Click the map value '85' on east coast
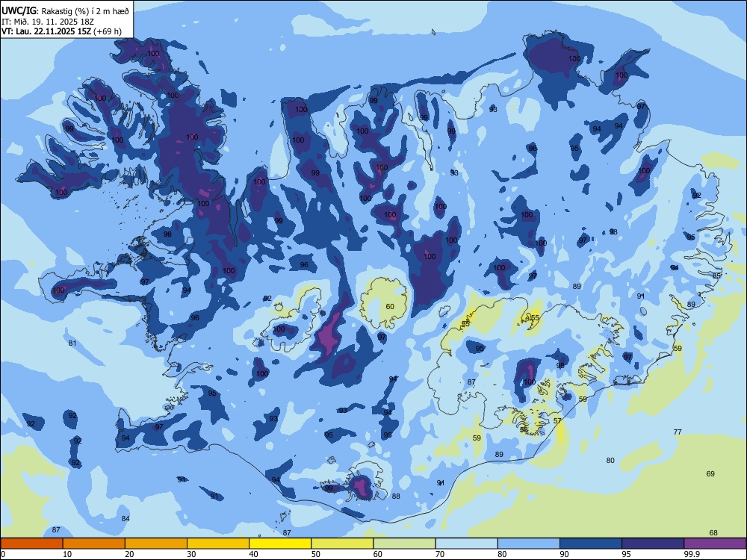This screenshot has height=560, width=747. tap(716, 276)
